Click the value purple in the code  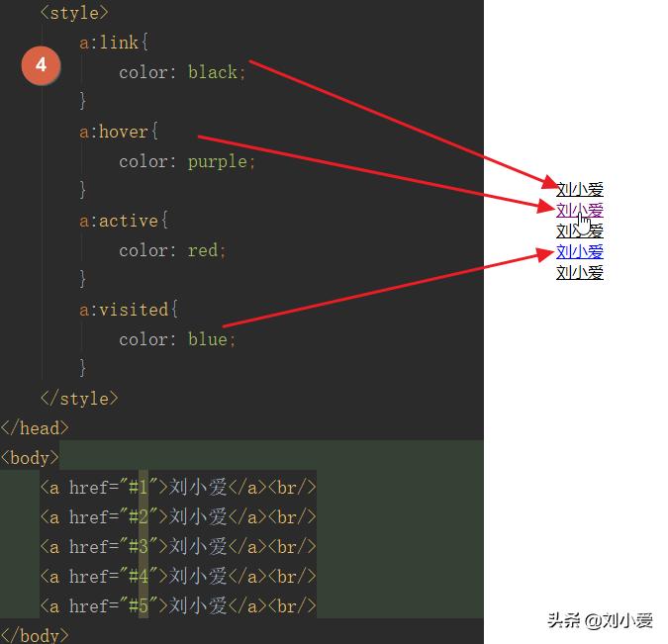tap(218, 162)
